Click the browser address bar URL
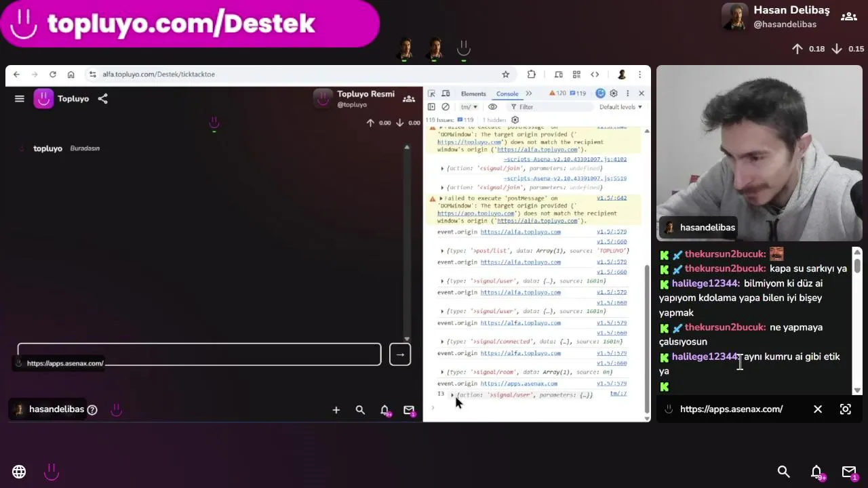The width and height of the screenshot is (868, 488). click(159, 75)
